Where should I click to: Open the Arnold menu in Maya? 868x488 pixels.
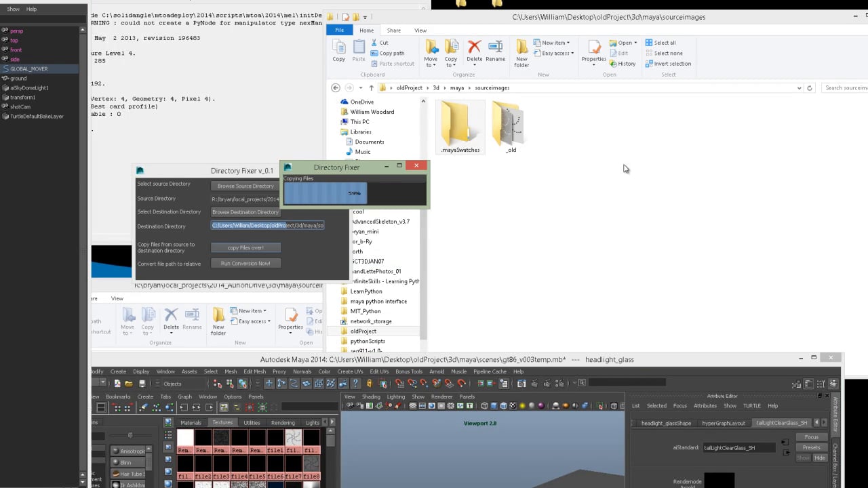[x=437, y=371]
